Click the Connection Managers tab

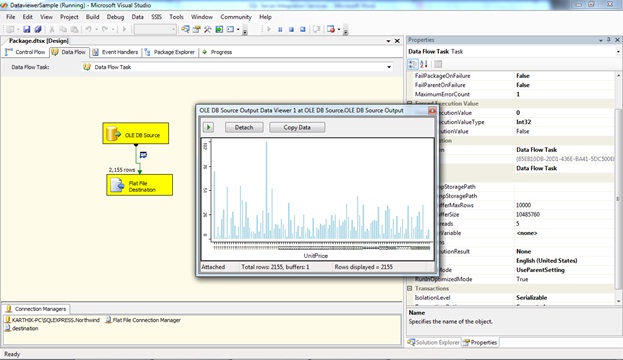click(x=36, y=309)
